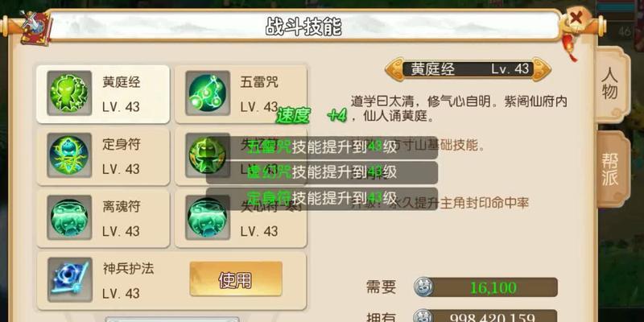
Task: Tap the 五雷咒 skill icon
Action: [208, 93]
